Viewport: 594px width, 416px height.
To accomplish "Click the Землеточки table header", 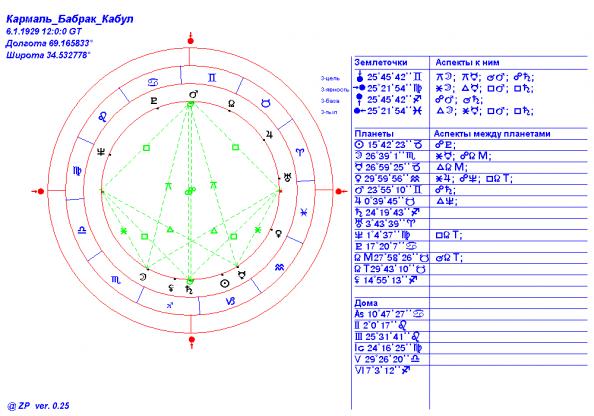I will coord(381,63).
